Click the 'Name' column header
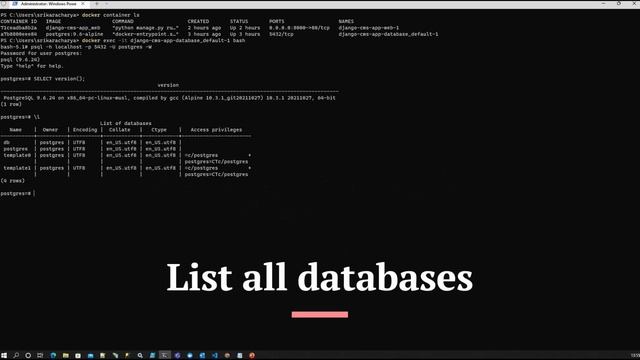Image resolution: width=640 pixels, height=360 pixels. (16, 130)
